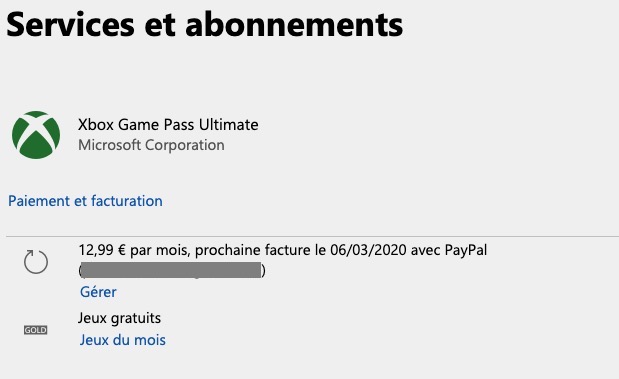Click the PayPal payment method text
Screen dimensions: 619x379
[466, 250]
